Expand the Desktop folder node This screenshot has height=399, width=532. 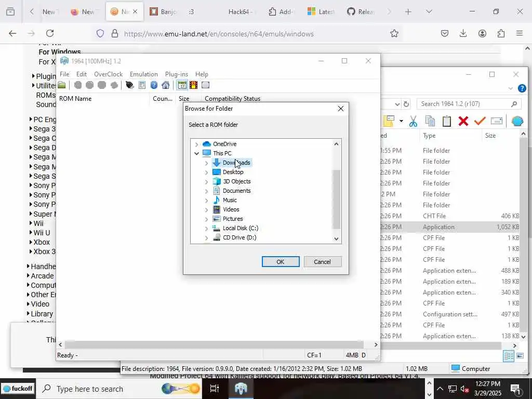[x=206, y=172]
